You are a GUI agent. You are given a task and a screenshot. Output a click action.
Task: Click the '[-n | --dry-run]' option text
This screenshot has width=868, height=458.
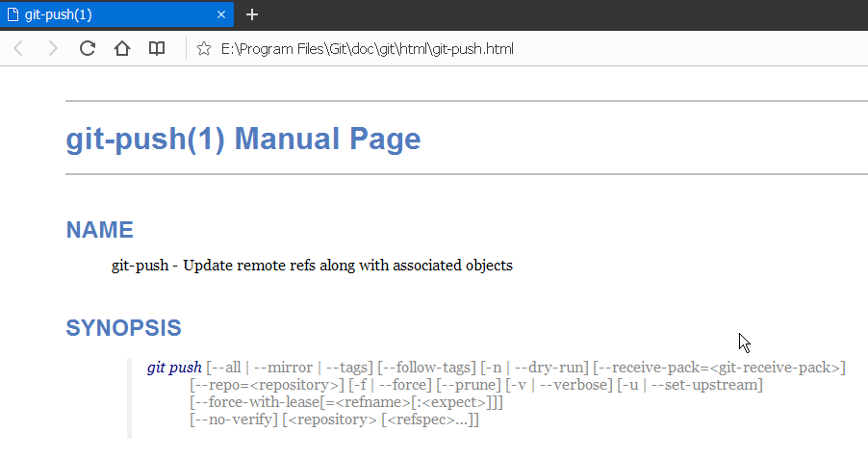pos(534,368)
